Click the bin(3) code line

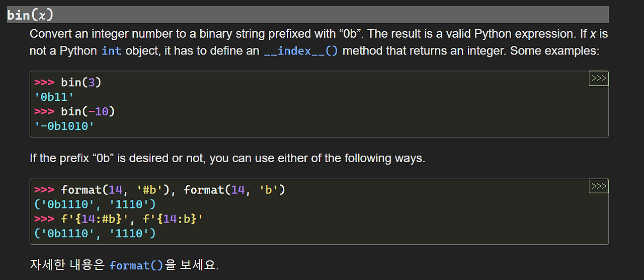81,82
